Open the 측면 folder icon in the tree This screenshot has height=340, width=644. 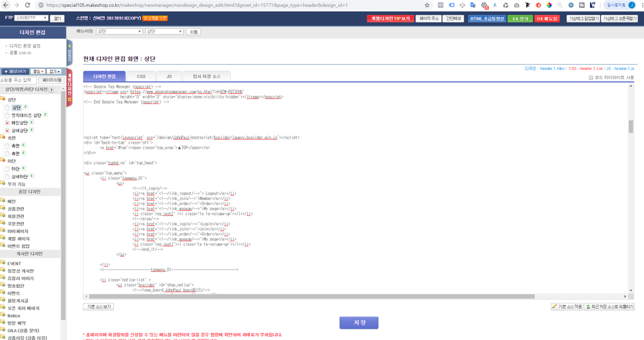coord(3,137)
